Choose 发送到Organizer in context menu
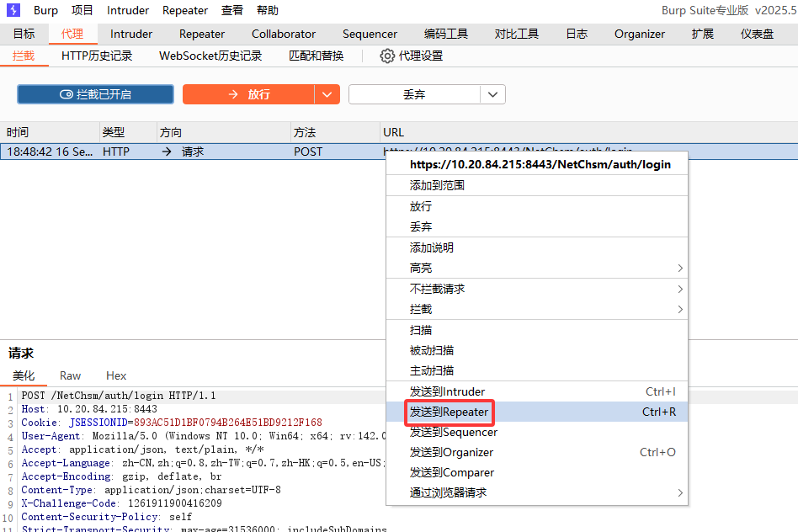The image size is (798, 532). (537, 452)
